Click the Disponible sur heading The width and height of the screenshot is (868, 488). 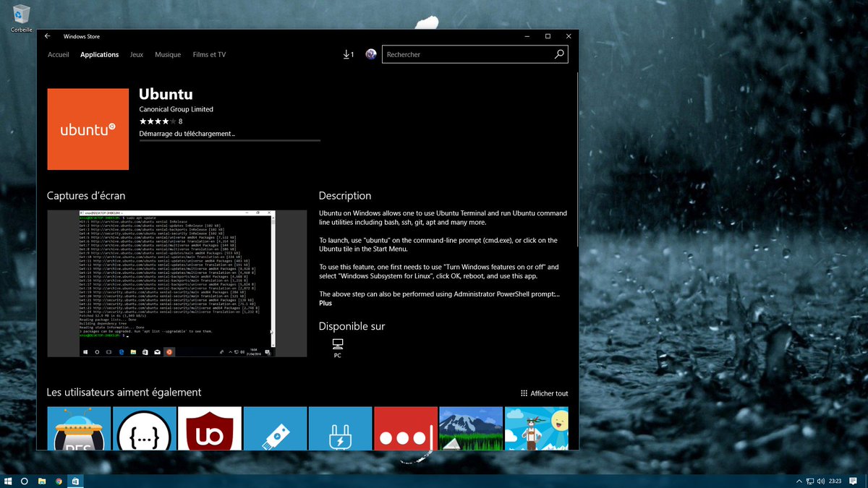coord(352,326)
